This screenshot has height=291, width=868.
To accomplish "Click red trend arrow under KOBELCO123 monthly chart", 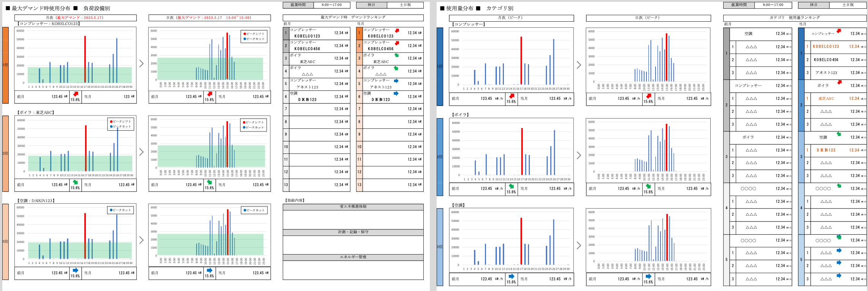I will tap(76, 94).
